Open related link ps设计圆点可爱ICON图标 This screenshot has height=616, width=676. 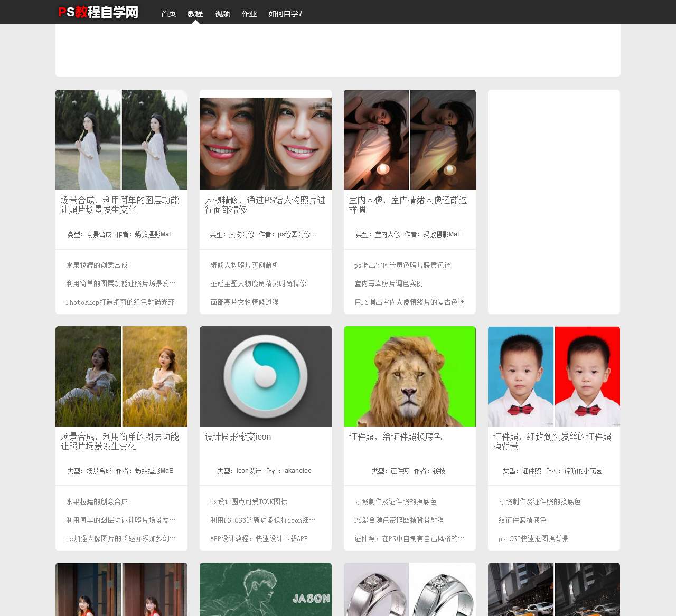pyautogui.click(x=249, y=501)
